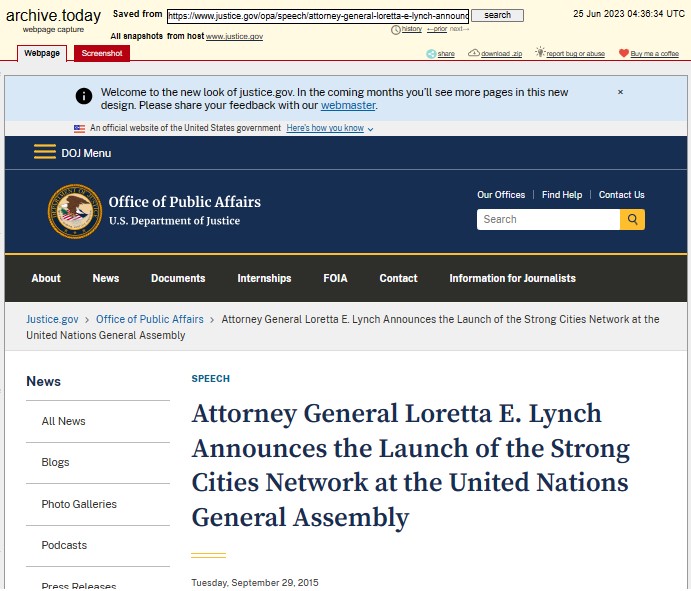
Task: Select Press Releases in sidebar
Action: pyautogui.click(x=79, y=586)
